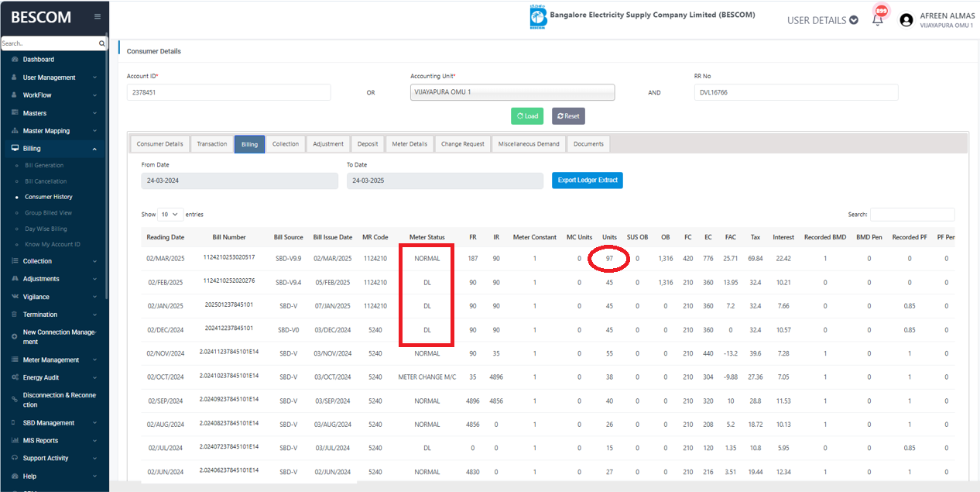Image resolution: width=980 pixels, height=492 pixels.
Task: Click the User Management person icon
Action: pos(15,77)
